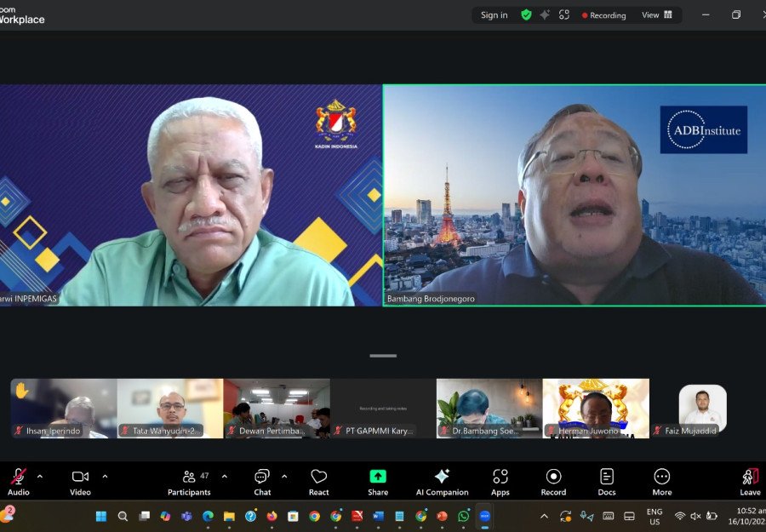Toggle the camera with Video button
The width and height of the screenshot is (766, 532).
click(x=80, y=482)
